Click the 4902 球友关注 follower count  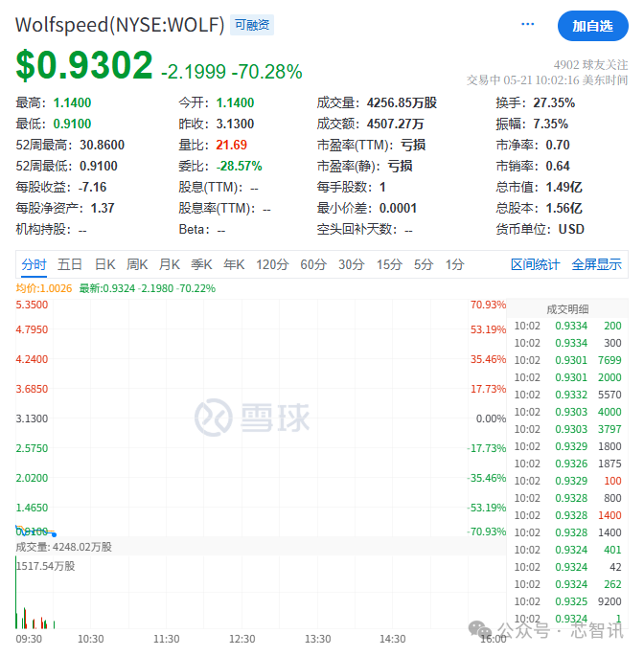[590, 65]
